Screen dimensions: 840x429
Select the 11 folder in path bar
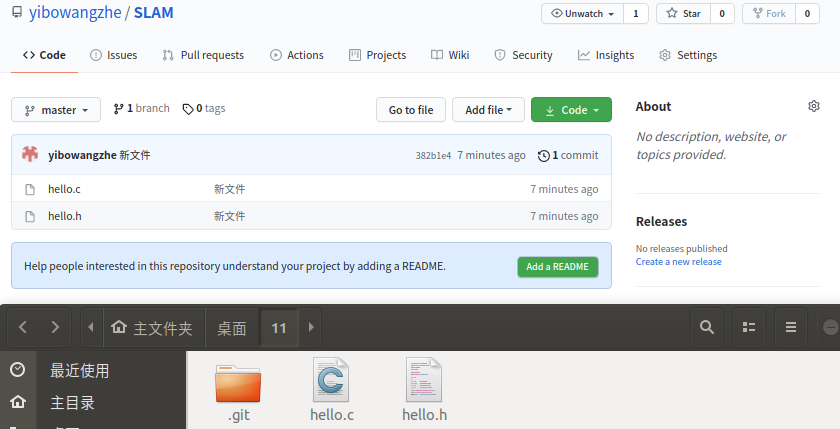279,327
